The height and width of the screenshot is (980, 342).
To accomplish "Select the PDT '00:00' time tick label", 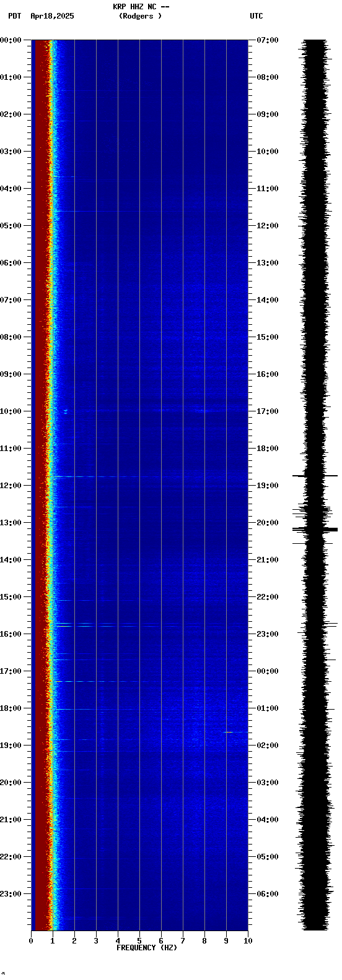I will (11, 40).
